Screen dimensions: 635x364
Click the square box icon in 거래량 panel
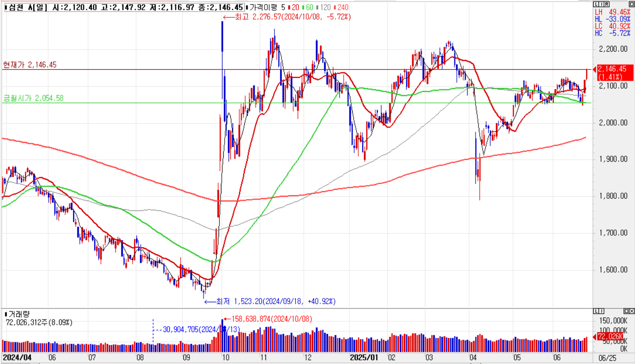point(627,311)
